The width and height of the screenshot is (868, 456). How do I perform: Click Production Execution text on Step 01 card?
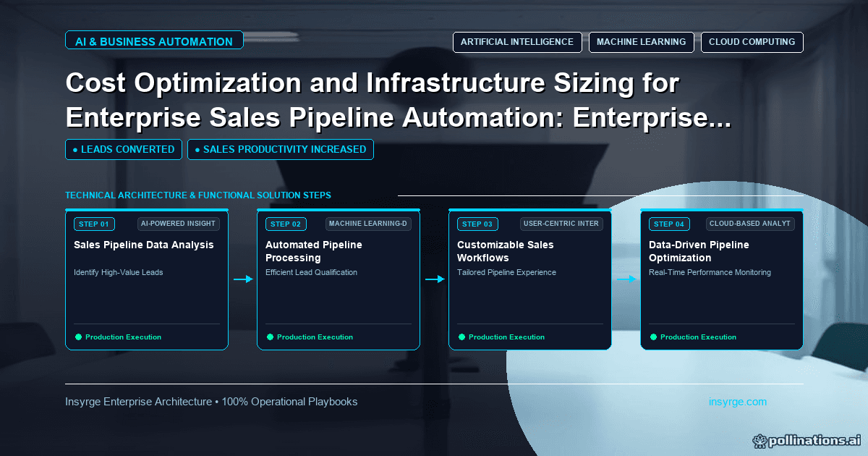point(123,337)
